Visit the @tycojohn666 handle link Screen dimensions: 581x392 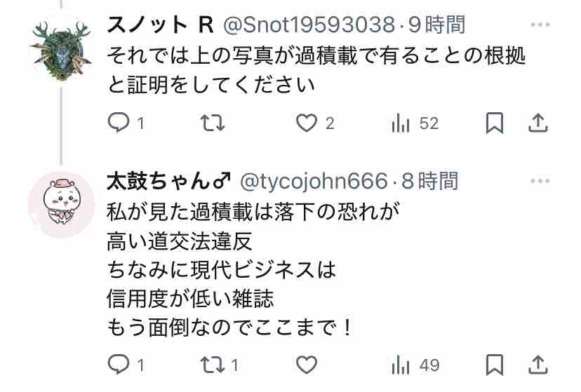[x=314, y=181]
